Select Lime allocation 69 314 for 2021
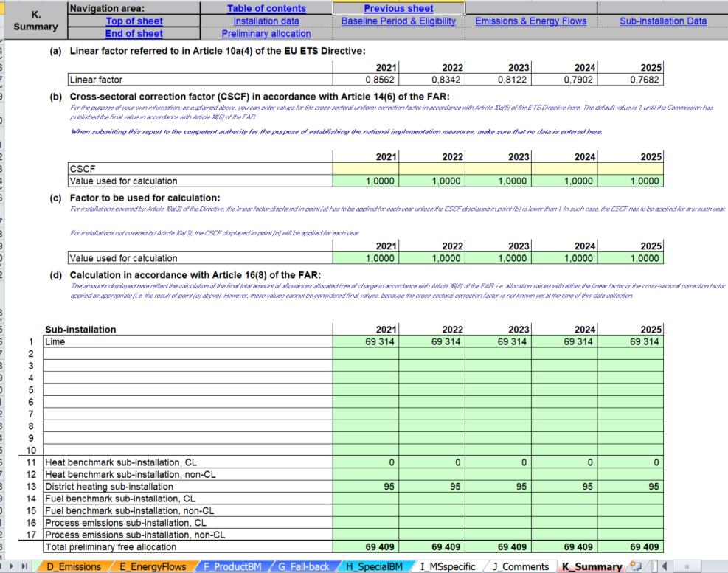The image size is (728, 573). click(365, 341)
